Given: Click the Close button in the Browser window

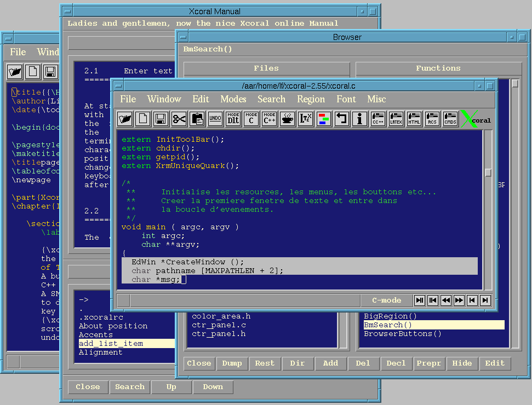Looking at the screenshot, I should pyautogui.click(x=199, y=363).
